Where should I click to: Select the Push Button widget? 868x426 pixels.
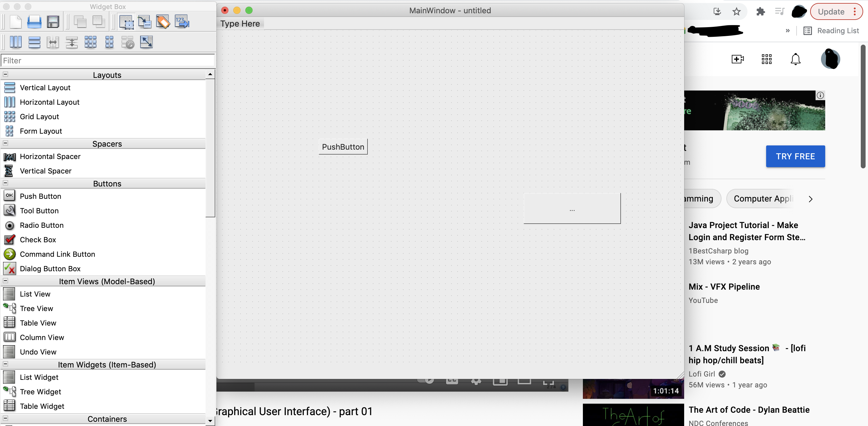[x=40, y=196]
